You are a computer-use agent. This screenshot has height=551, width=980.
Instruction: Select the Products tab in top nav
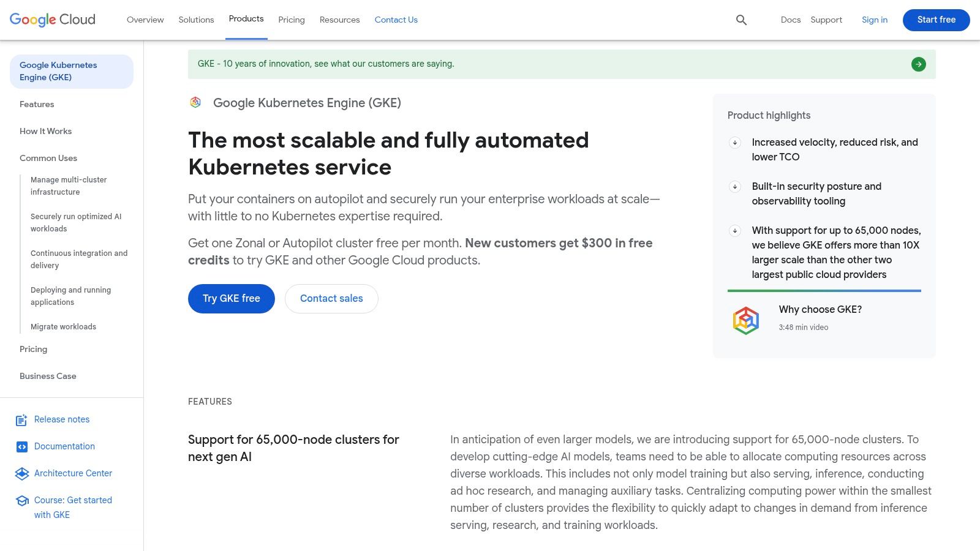click(x=246, y=19)
